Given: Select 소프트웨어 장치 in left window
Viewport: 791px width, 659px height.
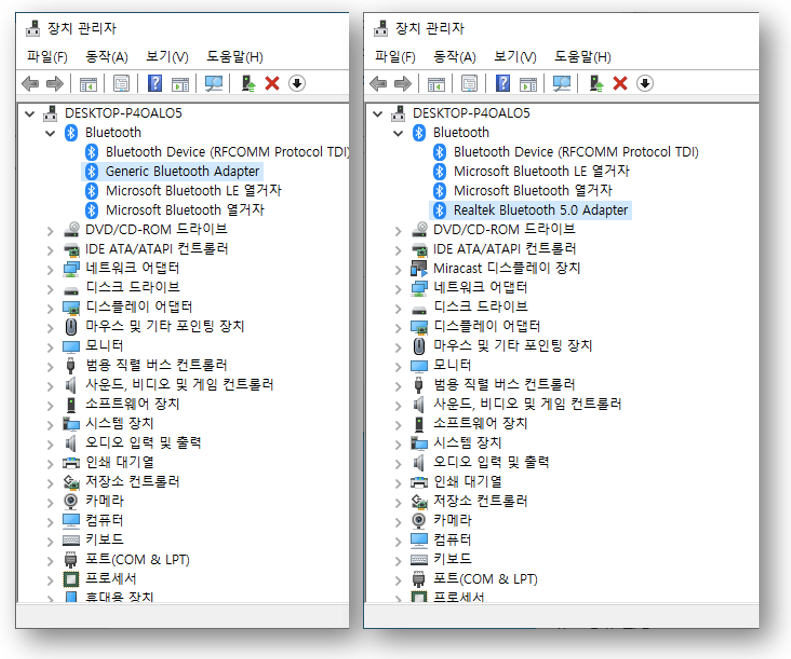Looking at the screenshot, I should (133, 404).
